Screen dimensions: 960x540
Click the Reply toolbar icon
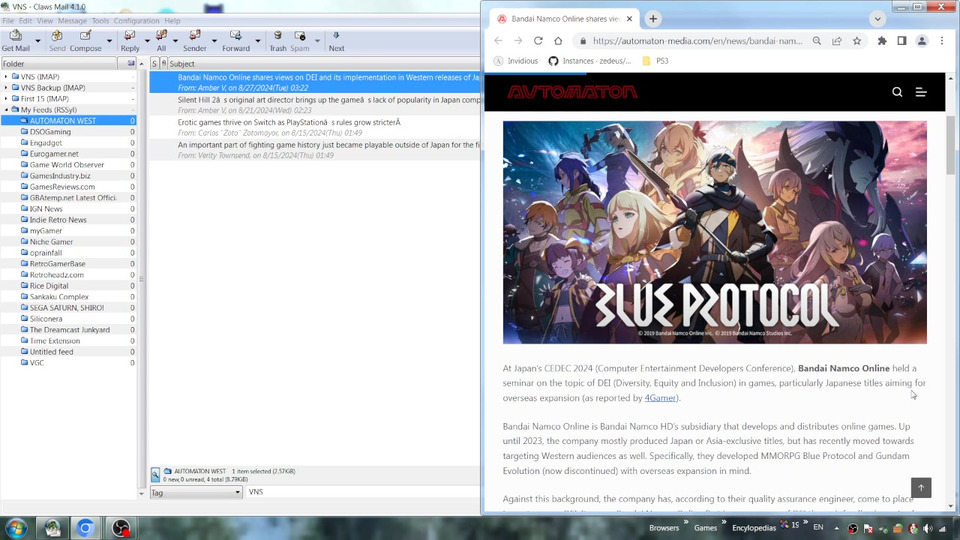pos(130,41)
